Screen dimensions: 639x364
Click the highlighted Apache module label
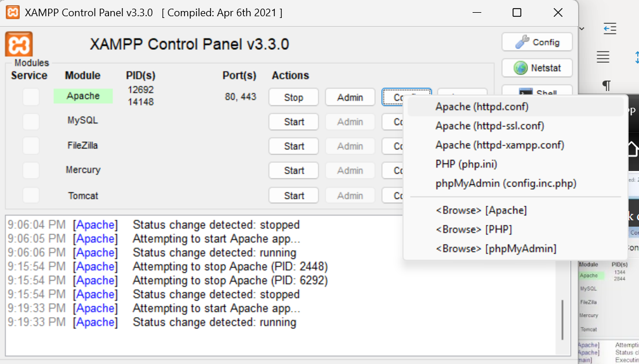coord(83,96)
